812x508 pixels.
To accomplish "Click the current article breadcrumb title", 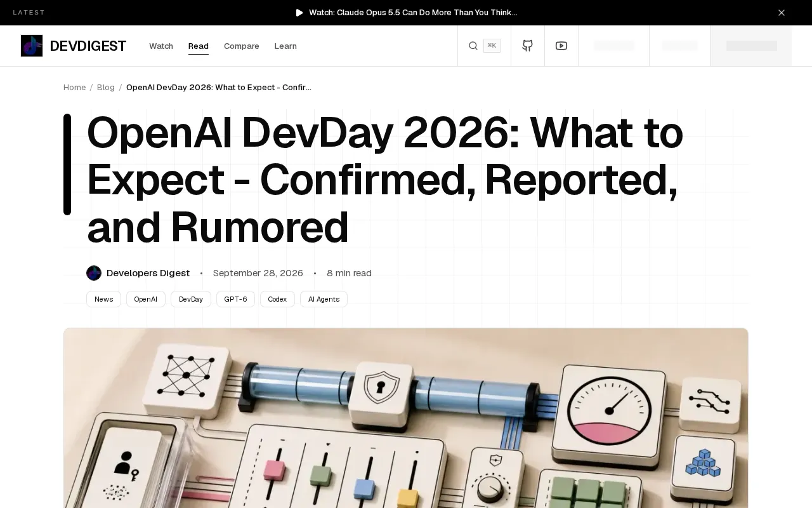I will coord(219,87).
